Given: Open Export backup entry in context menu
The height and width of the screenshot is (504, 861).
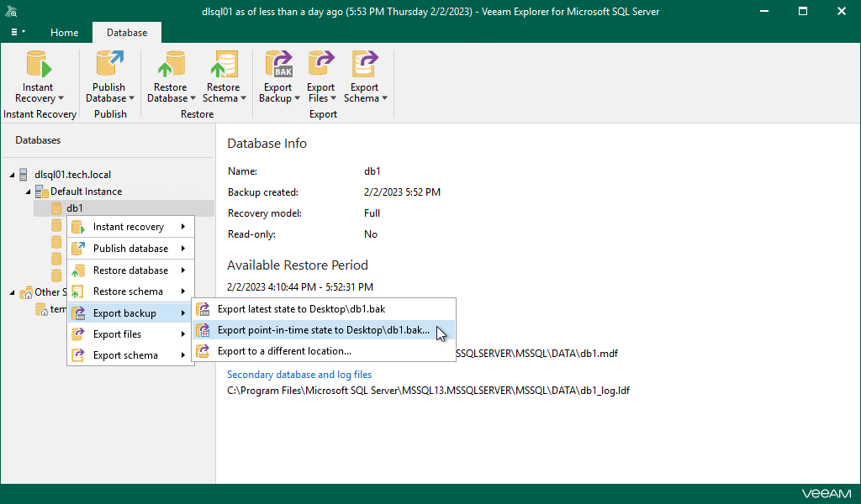Looking at the screenshot, I should (130, 313).
